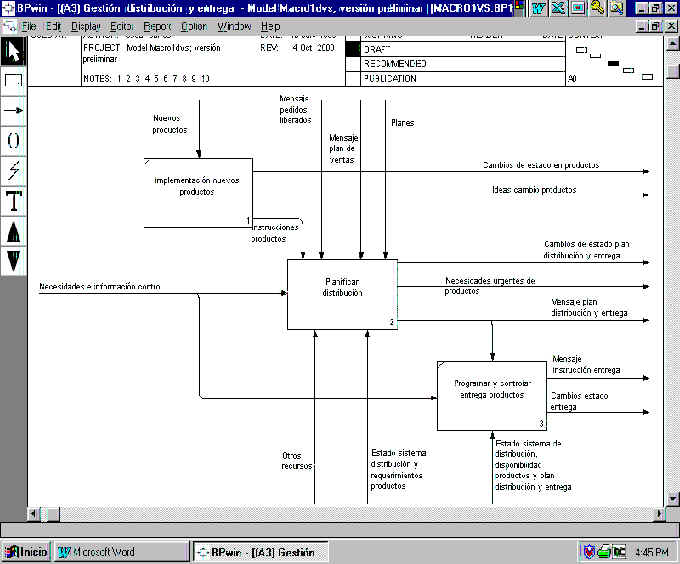Go to child diagram (down triangle)
The height and width of the screenshot is (564, 680).
tap(13, 261)
